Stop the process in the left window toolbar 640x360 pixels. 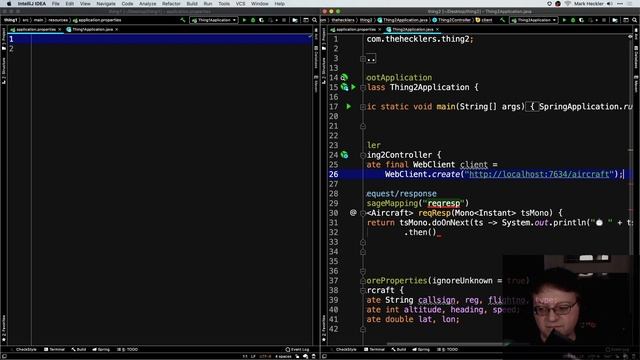point(284,20)
